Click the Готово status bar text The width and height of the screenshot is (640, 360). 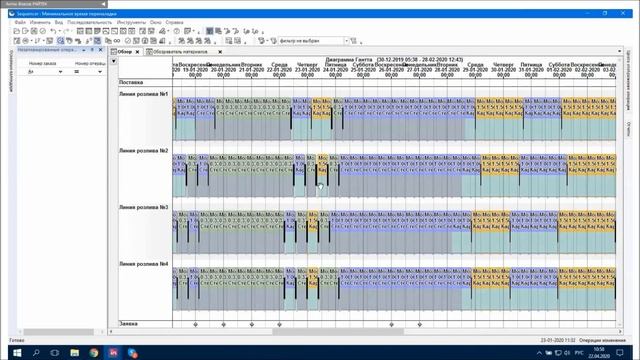pyautogui.click(x=17, y=340)
